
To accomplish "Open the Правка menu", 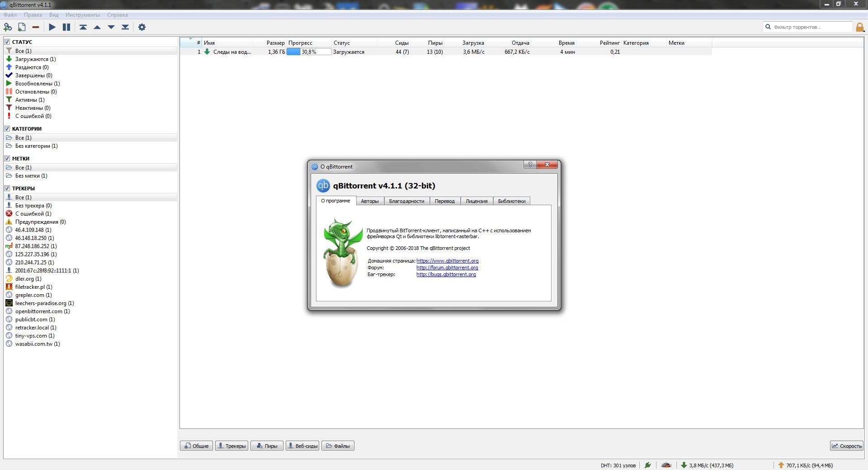I will 33,15.
